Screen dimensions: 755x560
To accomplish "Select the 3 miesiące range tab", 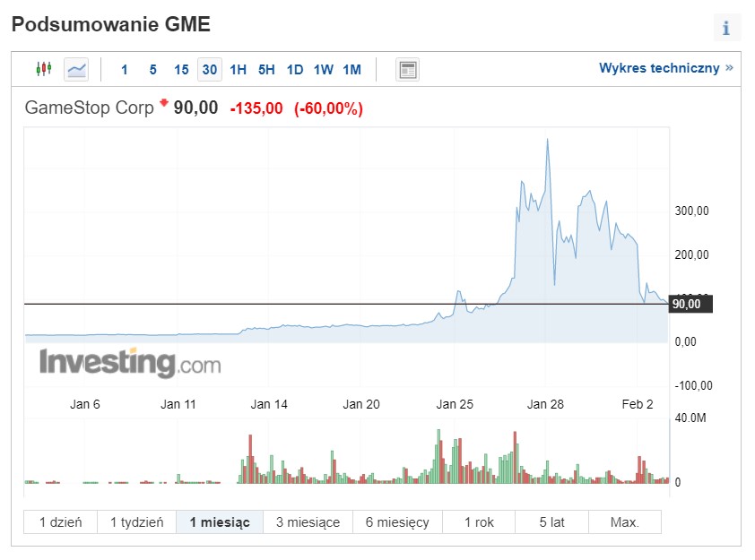I will (x=308, y=522).
